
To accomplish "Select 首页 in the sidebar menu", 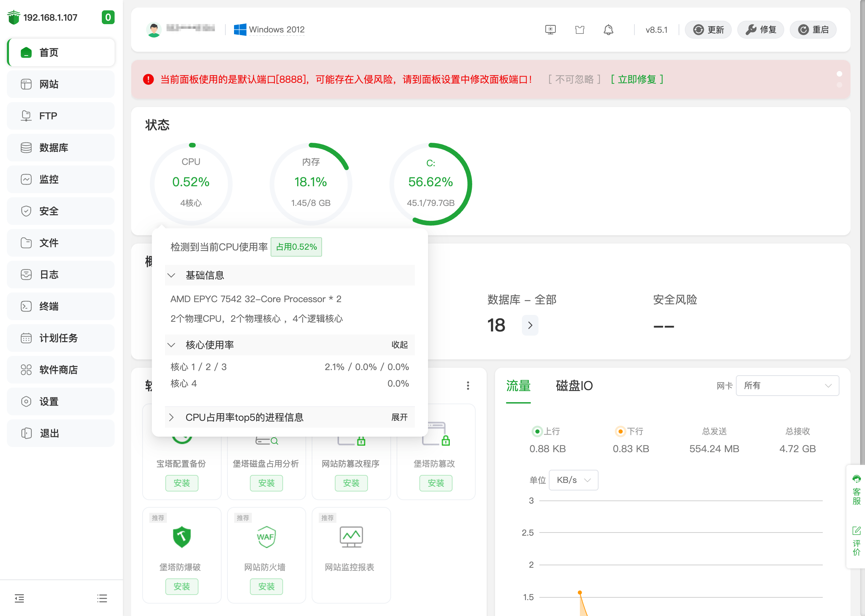I will [x=49, y=53].
